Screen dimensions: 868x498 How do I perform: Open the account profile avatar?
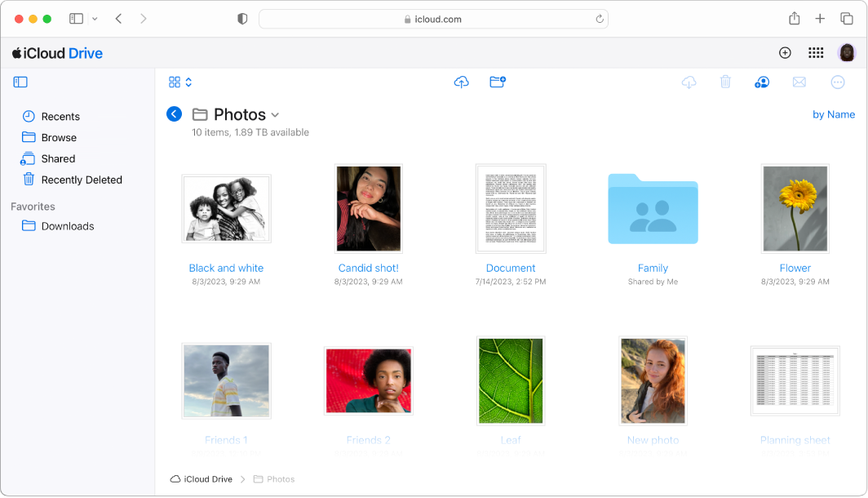coord(847,52)
